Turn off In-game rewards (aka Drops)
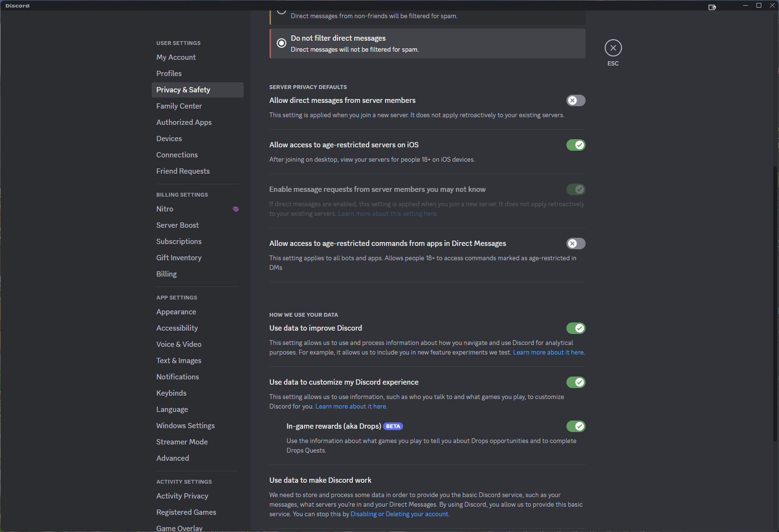This screenshot has height=532, width=779. pyautogui.click(x=576, y=426)
